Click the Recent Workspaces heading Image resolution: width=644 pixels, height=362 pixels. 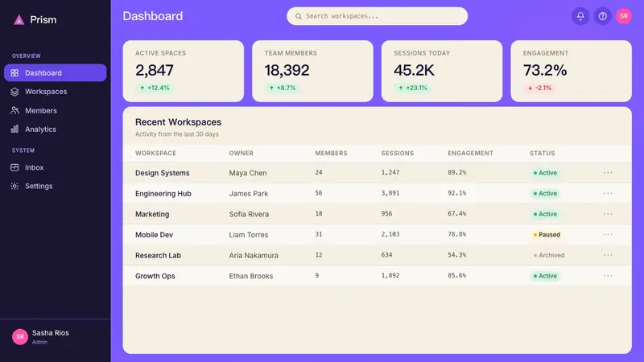(178, 122)
